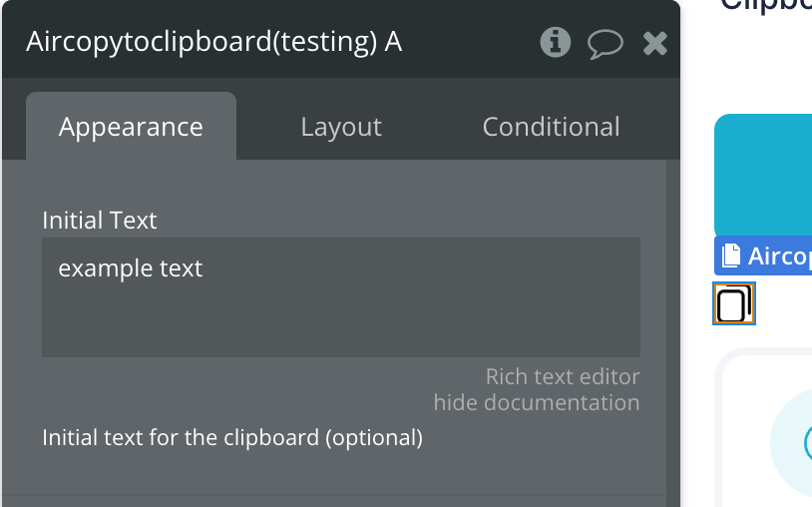The width and height of the screenshot is (812, 507).
Task: Go to the Conditional tab
Action: [x=551, y=127]
